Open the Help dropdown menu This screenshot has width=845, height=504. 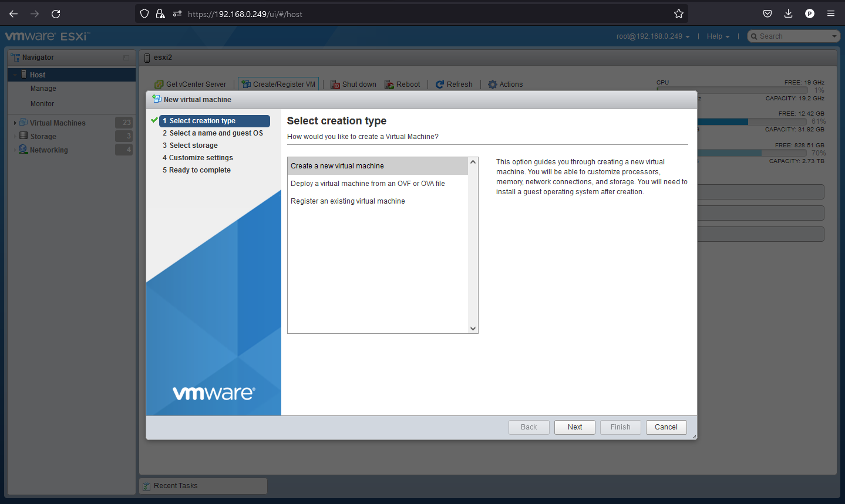(718, 36)
